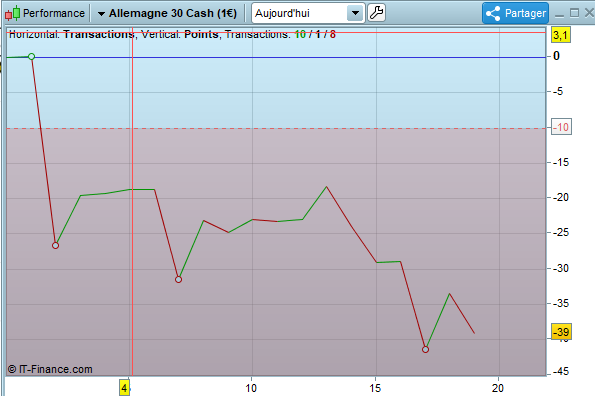The width and height of the screenshot is (595, 396).
Task: Click the yellow 3,1 value label
Action: (560, 35)
